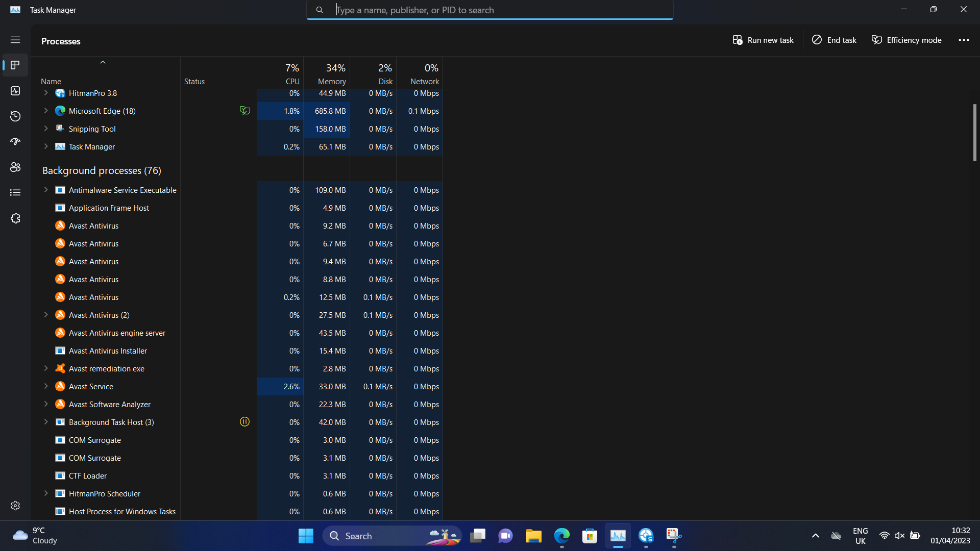
Task: Click Efficiency mode button
Action: coord(906,40)
